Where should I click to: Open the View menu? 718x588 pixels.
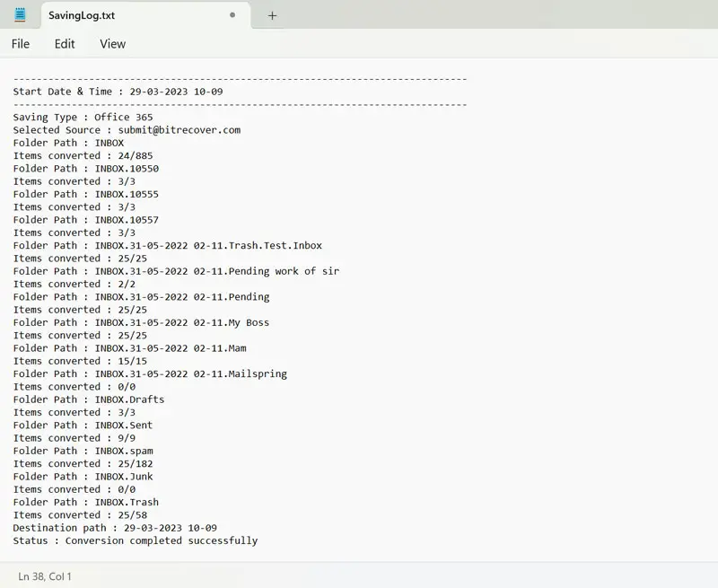(113, 44)
